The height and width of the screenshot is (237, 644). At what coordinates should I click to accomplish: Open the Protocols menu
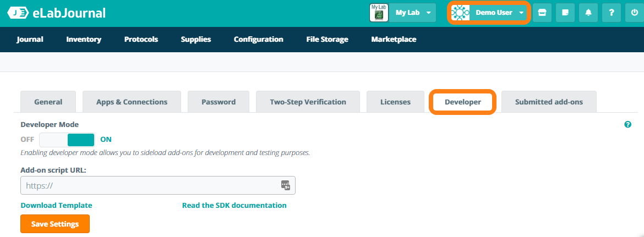(141, 40)
